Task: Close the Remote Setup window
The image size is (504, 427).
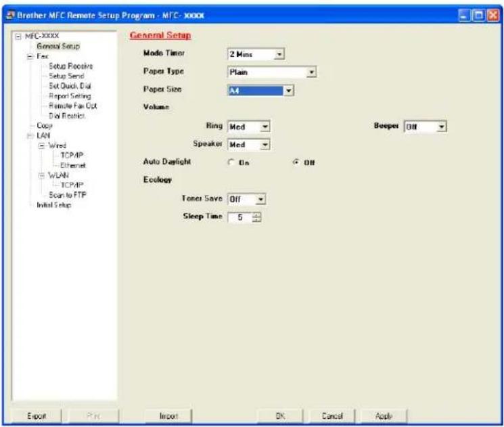Action: (493, 16)
